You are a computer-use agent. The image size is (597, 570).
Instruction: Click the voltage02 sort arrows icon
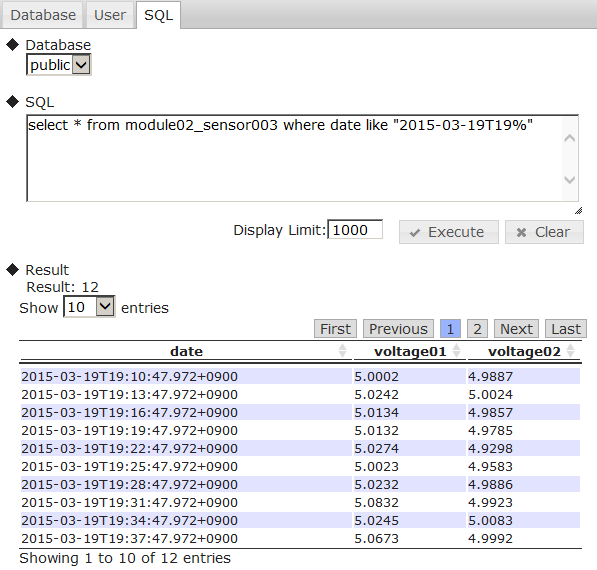click(x=570, y=351)
